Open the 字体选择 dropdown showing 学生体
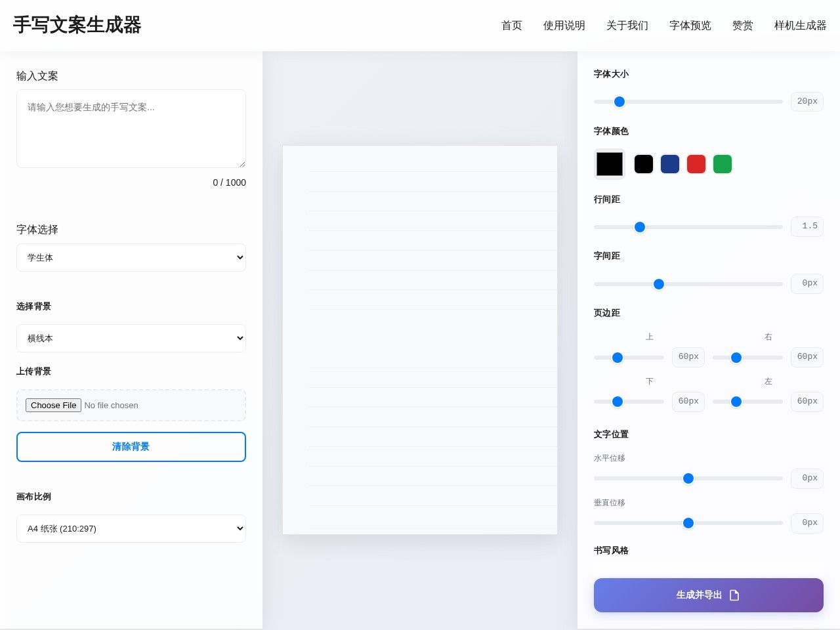This screenshot has width=840, height=630. (x=131, y=257)
